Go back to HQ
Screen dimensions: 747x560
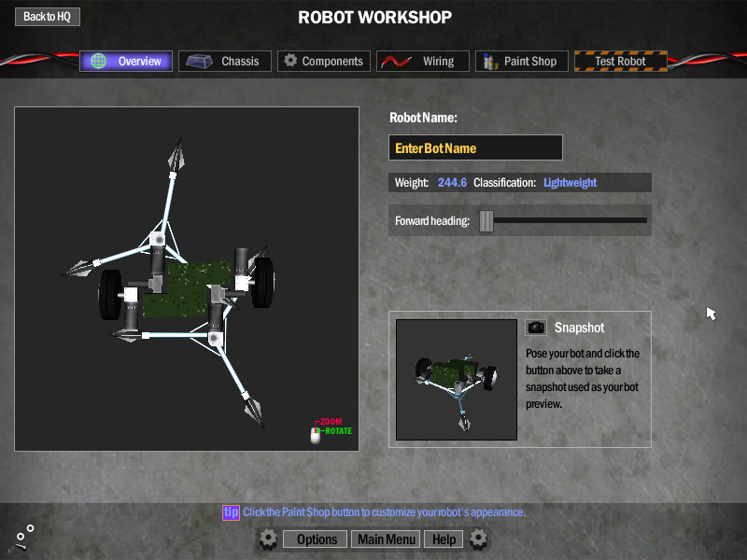48,17
